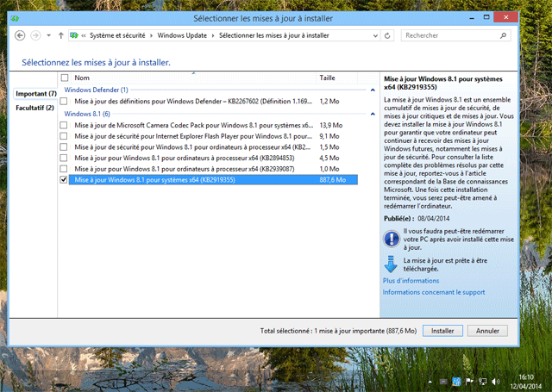Click the Back navigation arrow
Image resolution: width=552 pixels, height=392 pixels.
(20, 35)
